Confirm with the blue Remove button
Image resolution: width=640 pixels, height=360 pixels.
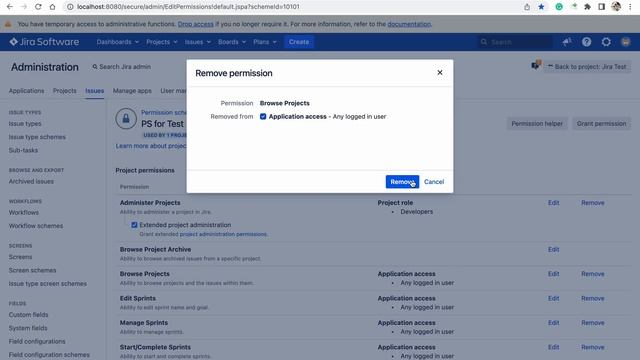click(x=402, y=182)
